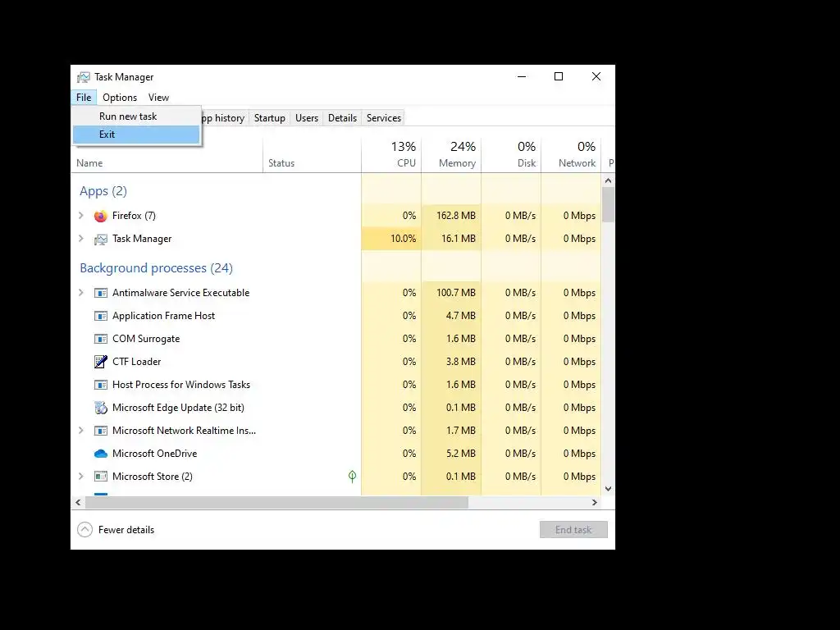840x630 pixels.
Task: Close the Task Manager window
Action: pyautogui.click(x=596, y=76)
